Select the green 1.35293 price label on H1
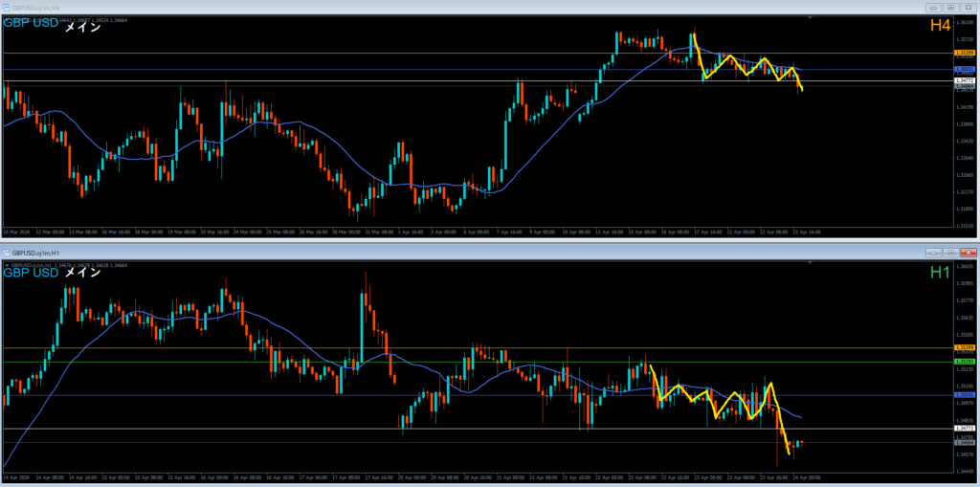This screenshot has width=980, height=487. [965, 362]
